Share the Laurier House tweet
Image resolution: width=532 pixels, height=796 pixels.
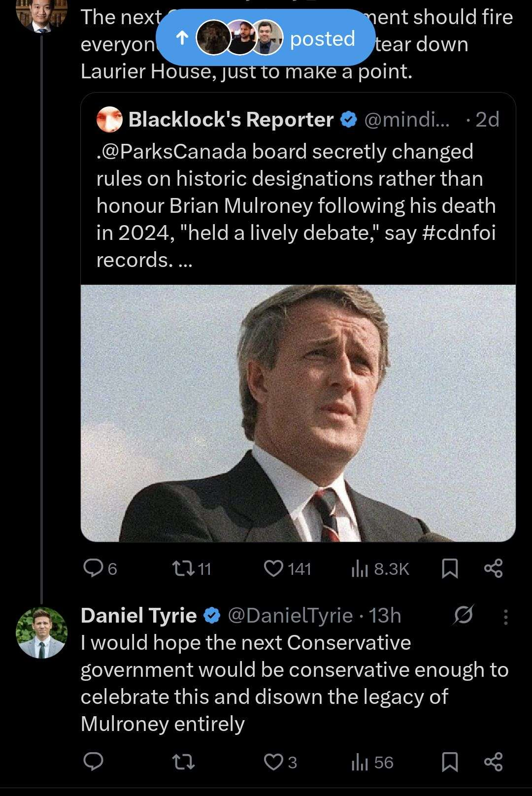[x=493, y=568]
